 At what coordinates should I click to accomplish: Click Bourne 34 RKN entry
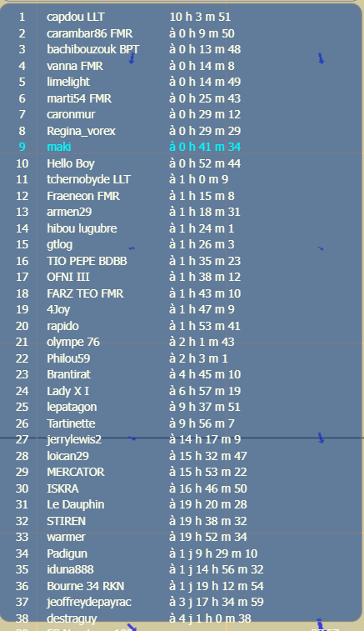tap(85, 586)
